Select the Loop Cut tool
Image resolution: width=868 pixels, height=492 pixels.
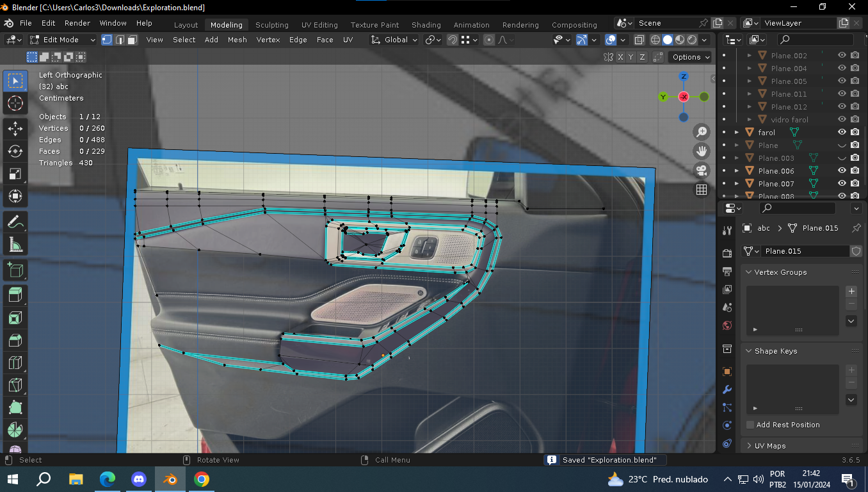tap(15, 363)
